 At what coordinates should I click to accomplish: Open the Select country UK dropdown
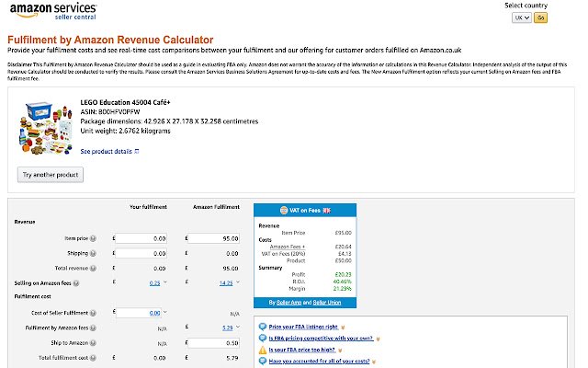[521, 17]
